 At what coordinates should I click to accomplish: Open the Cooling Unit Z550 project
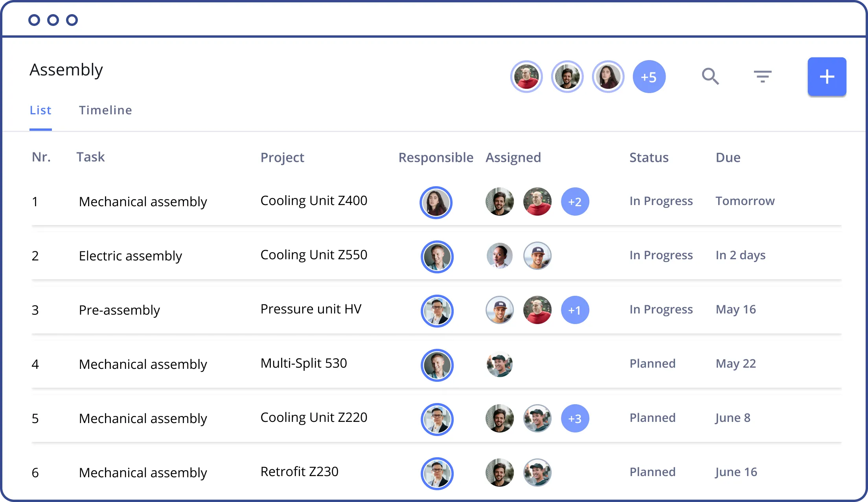coord(313,255)
